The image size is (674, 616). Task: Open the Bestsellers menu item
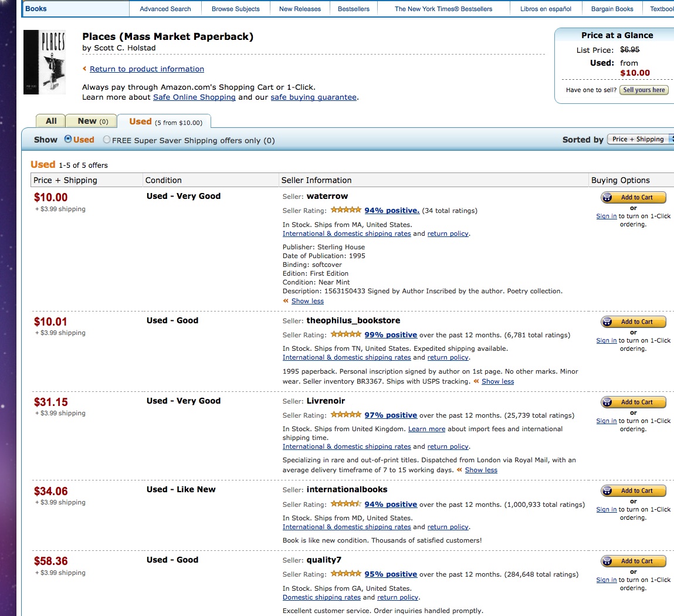tap(354, 9)
